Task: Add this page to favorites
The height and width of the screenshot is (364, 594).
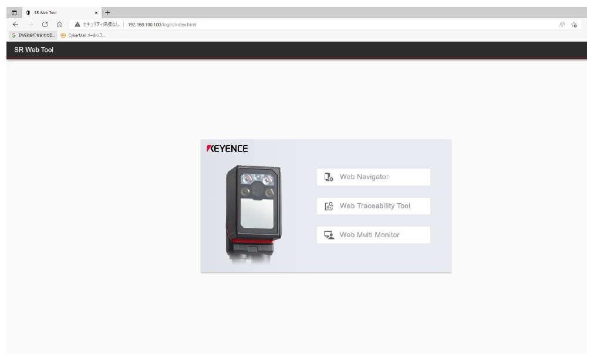Action: coord(574,25)
